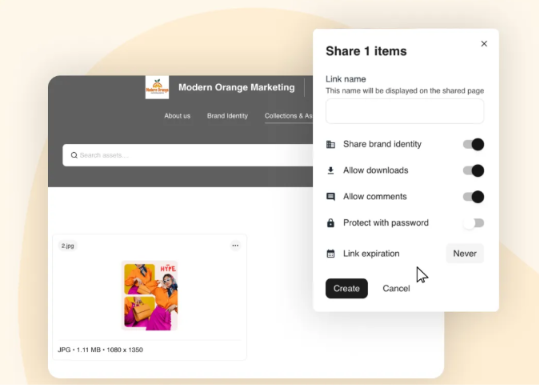Viewport: 539px width, 385px height.
Task: Click the Share 1 items heading
Action: [366, 51]
